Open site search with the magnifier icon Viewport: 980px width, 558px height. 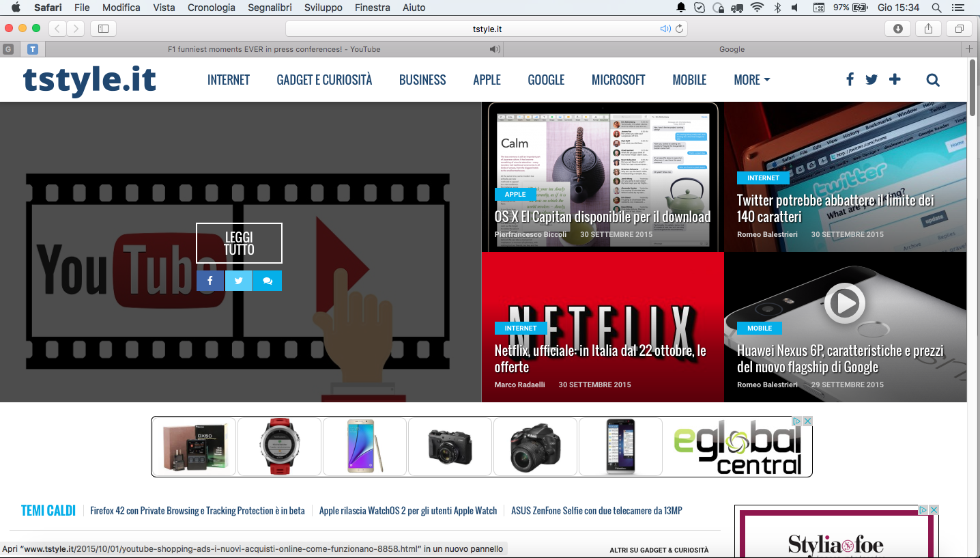coord(932,79)
